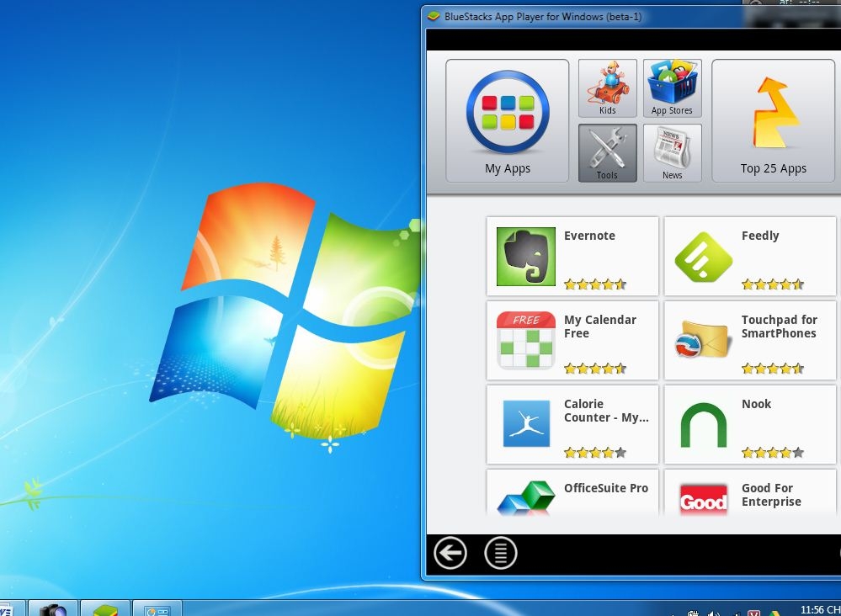Click the Calorie Counter app icon
This screenshot has height=616, width=841.
526,423
